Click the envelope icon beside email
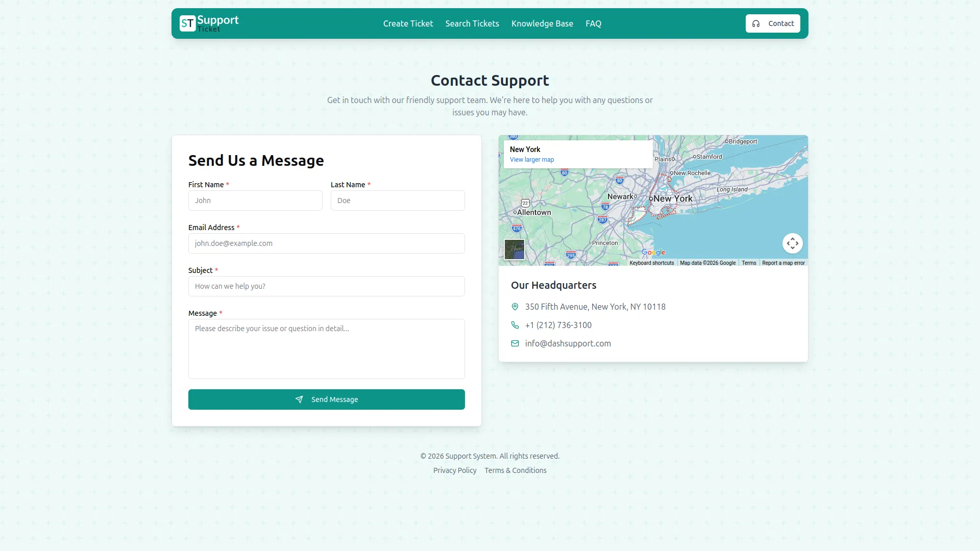This screenshot has height=551, width=980. [x=515, y=343]
